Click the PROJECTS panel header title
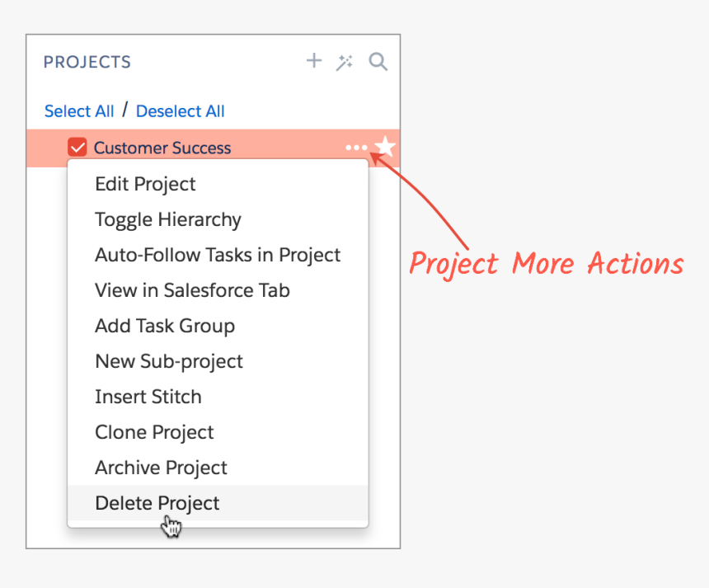709x588 pixels. 87,62
